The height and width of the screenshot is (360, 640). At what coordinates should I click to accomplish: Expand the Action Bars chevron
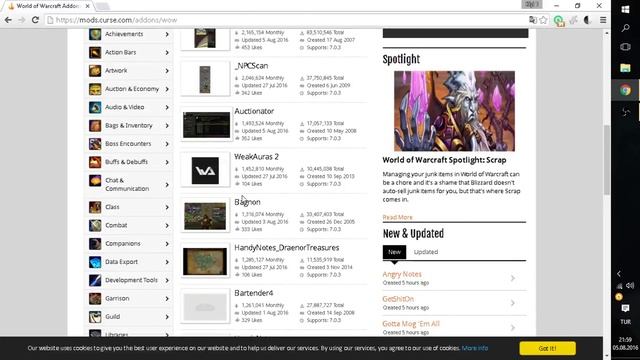167,52
